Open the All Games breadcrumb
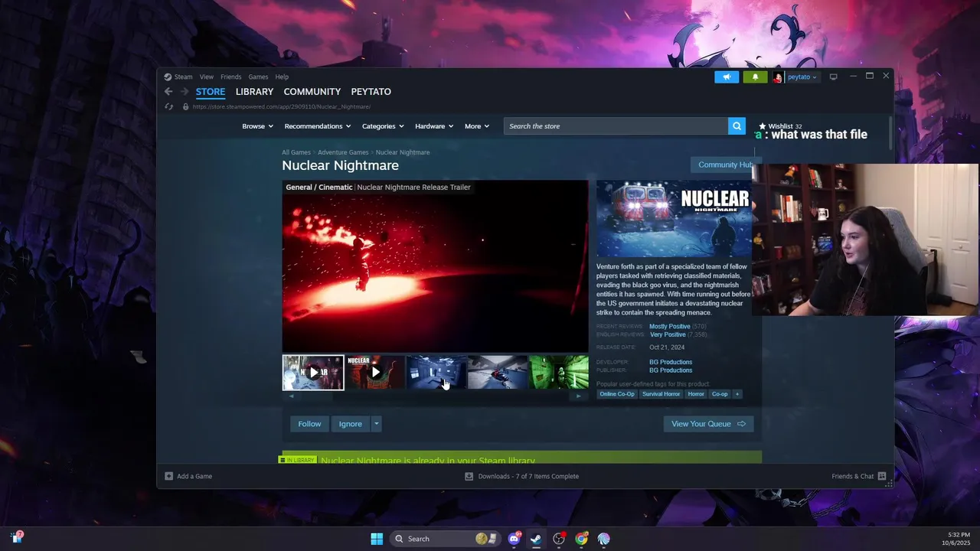Image resolution: width=980 pixels, height=551 pixels. click(296, 152)
